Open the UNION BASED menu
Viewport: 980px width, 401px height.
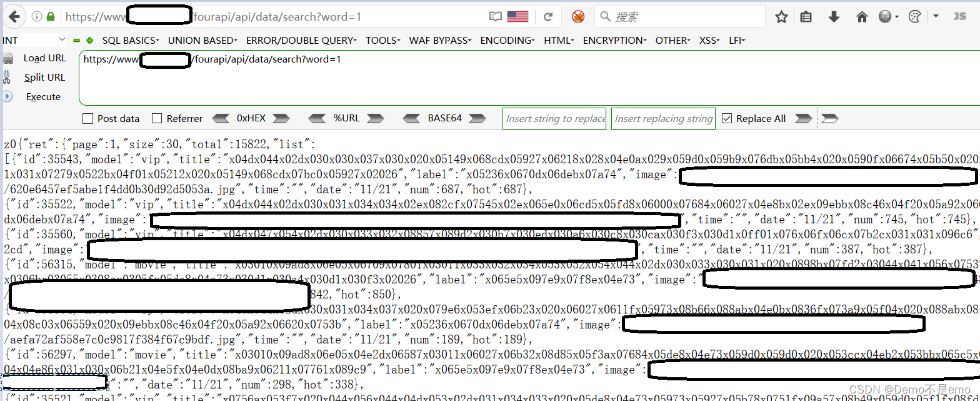(202, 40)
